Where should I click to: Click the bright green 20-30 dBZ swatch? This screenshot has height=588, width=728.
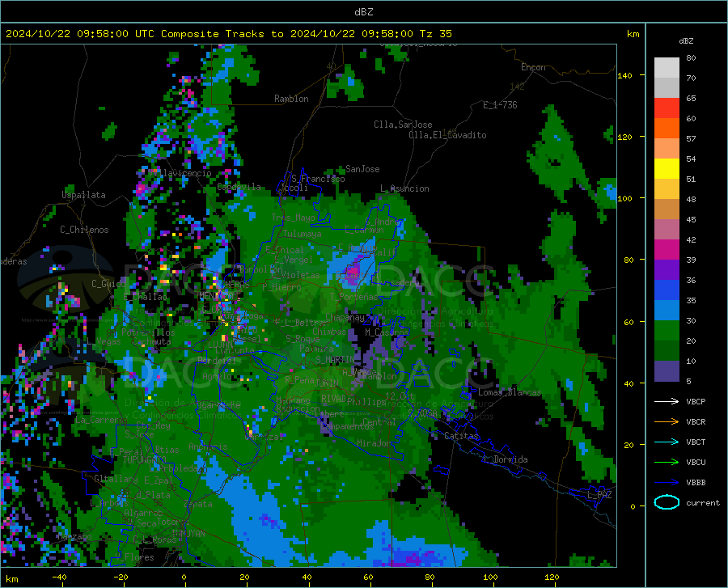667,331
